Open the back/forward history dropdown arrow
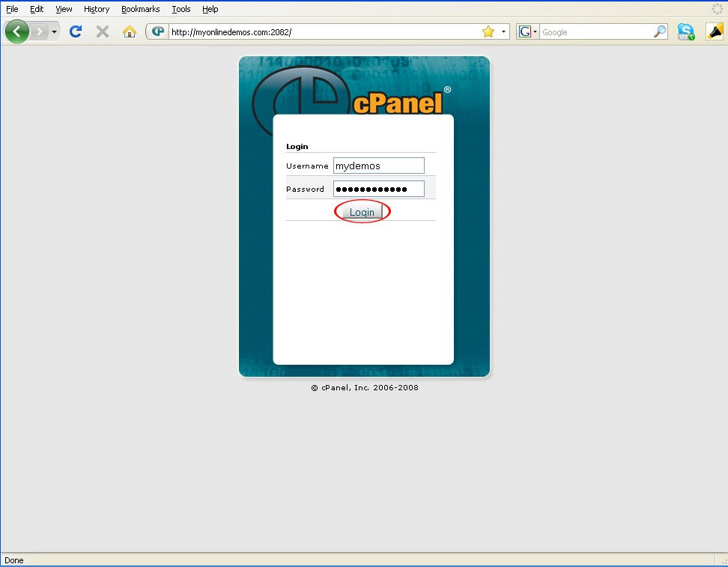Screen dimensions: 728x567 pos(55,31)
